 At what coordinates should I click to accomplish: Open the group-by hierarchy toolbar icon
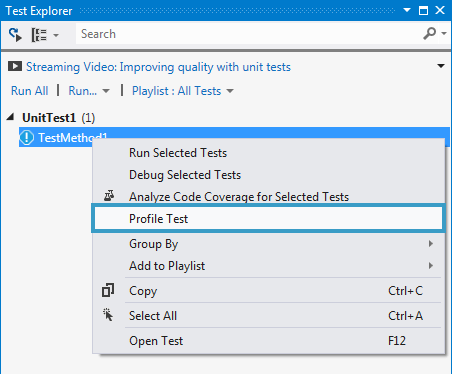click(39, 34)
